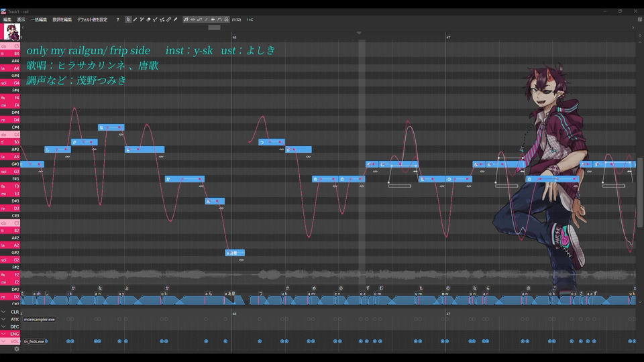
Task: Click the moresampler.exe resampler label
Action: (39, 319)
